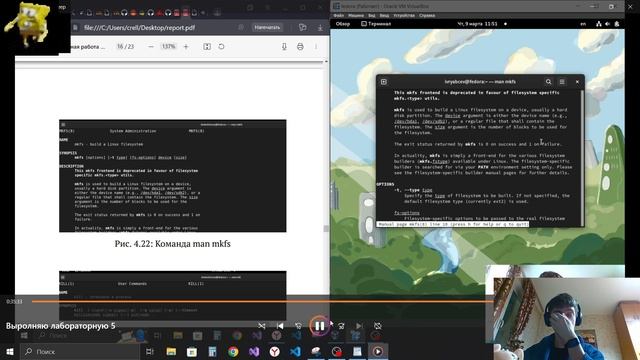Open Calculator from the taskbar

click(212, 351)
